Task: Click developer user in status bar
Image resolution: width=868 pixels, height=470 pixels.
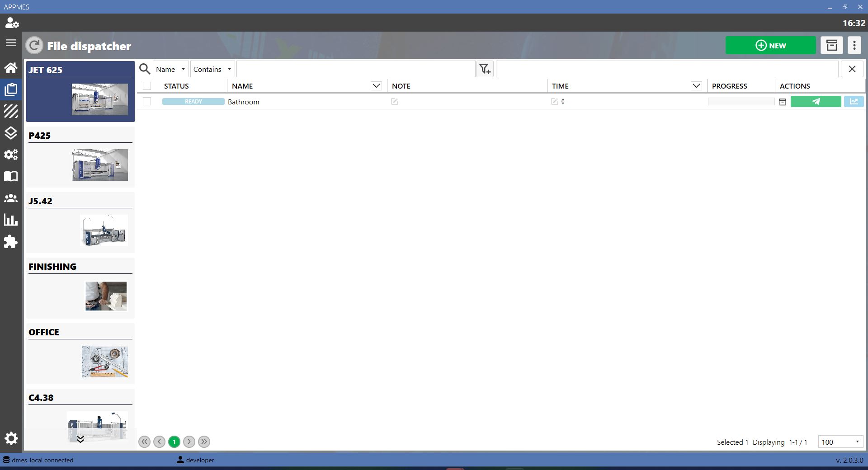Action: point(200,460)
